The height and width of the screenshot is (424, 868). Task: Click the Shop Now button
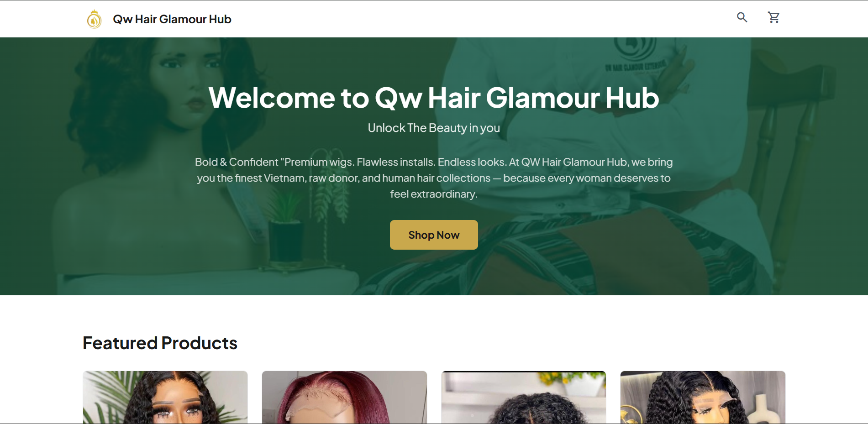[x=434, y=235]
